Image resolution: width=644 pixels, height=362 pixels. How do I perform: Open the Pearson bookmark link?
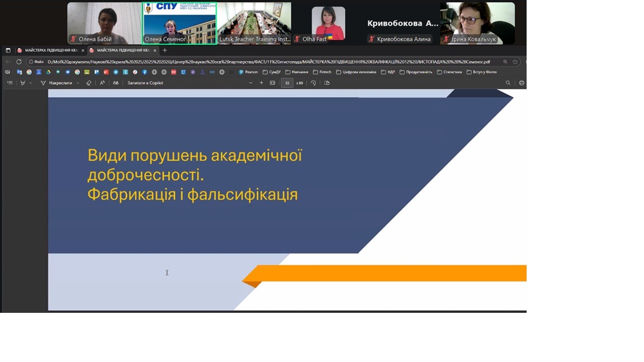click(x=248, y=72)
